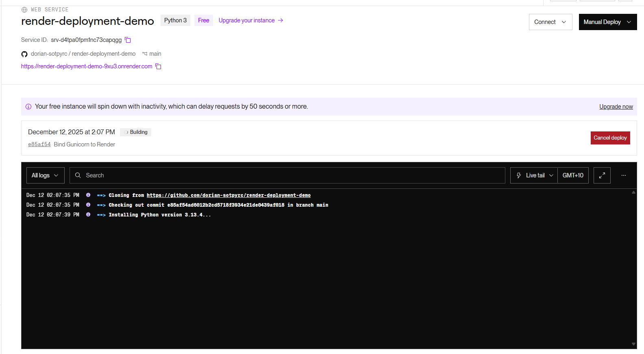Click the branch icon before main
The image size is (644, 354).
(145, 54)
